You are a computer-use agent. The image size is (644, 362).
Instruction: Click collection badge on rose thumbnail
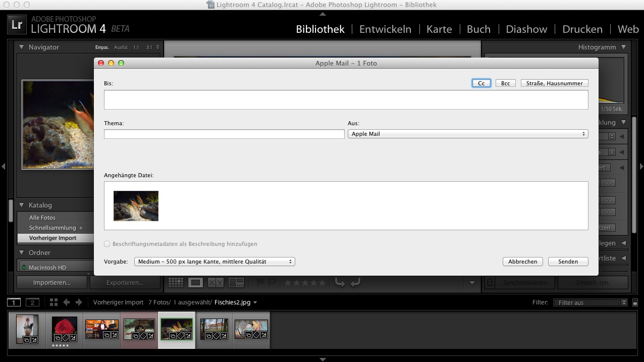[58, 337]
